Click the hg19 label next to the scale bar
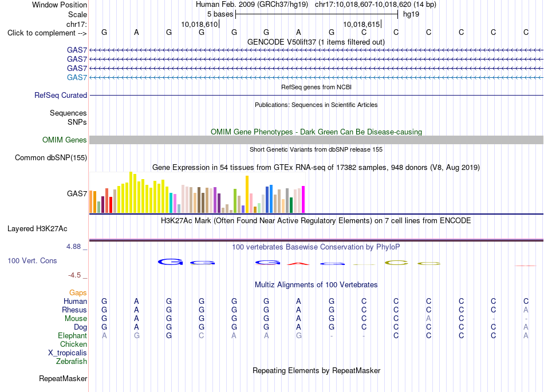 411,14
